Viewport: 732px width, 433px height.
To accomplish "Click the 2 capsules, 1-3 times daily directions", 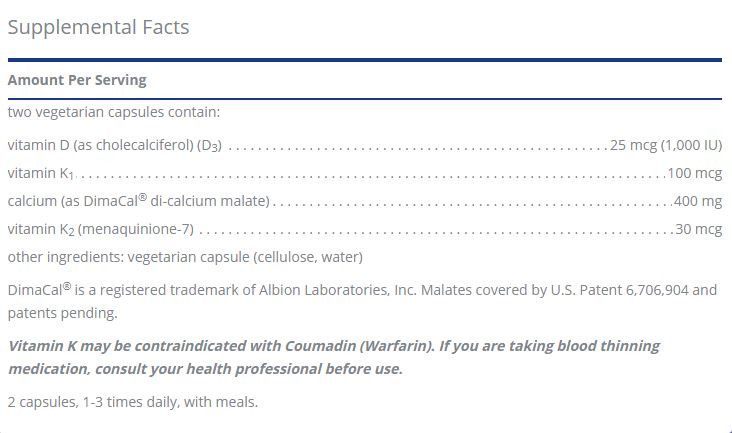I will tap(133, 402).
